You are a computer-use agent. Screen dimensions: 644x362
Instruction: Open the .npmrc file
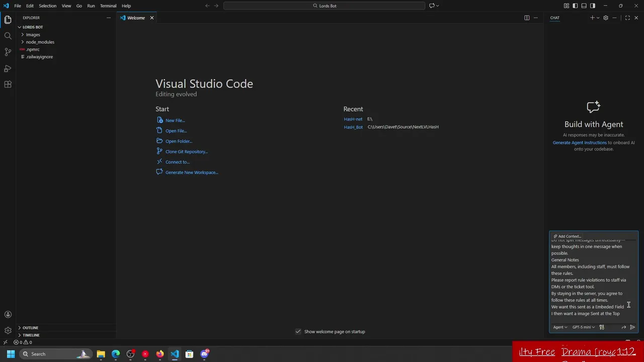66,49
